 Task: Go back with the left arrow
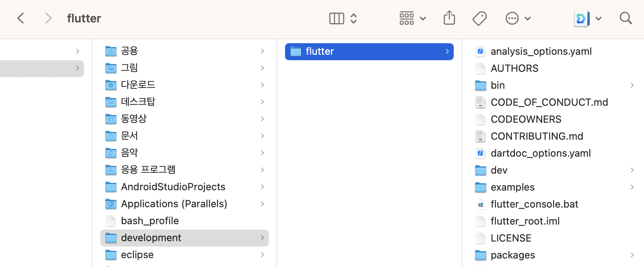(21, 18)
